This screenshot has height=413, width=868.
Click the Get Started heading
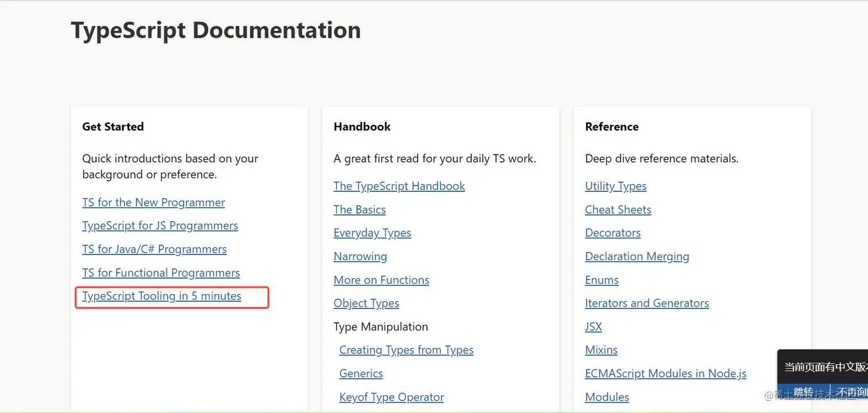(x=113, y=127)
